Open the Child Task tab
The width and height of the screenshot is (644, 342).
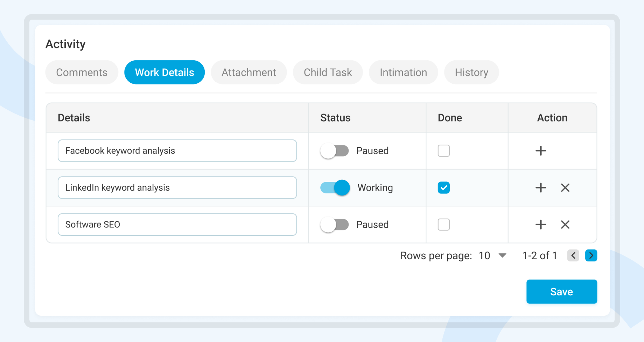point(328,72)
